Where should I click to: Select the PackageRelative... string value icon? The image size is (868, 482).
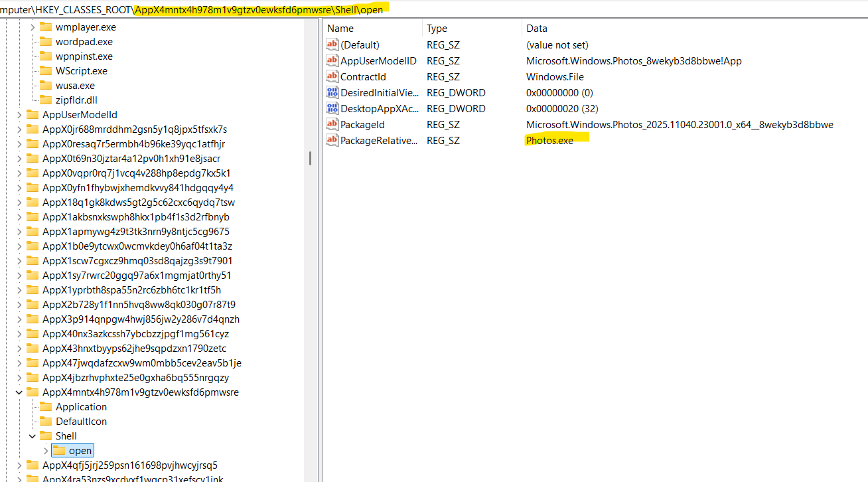pyautogui.click(x=332, y=140)
